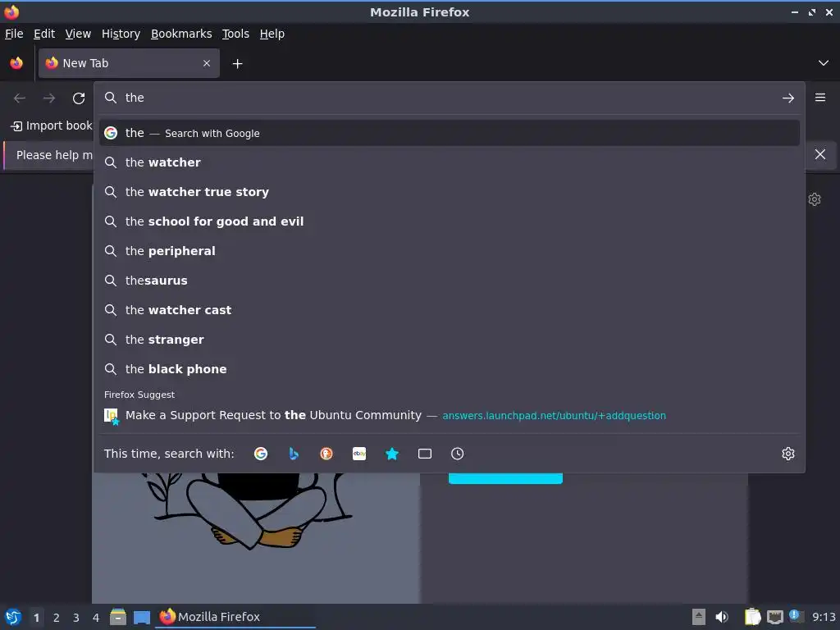Open the network tray icon

click(x=774, y=617)
